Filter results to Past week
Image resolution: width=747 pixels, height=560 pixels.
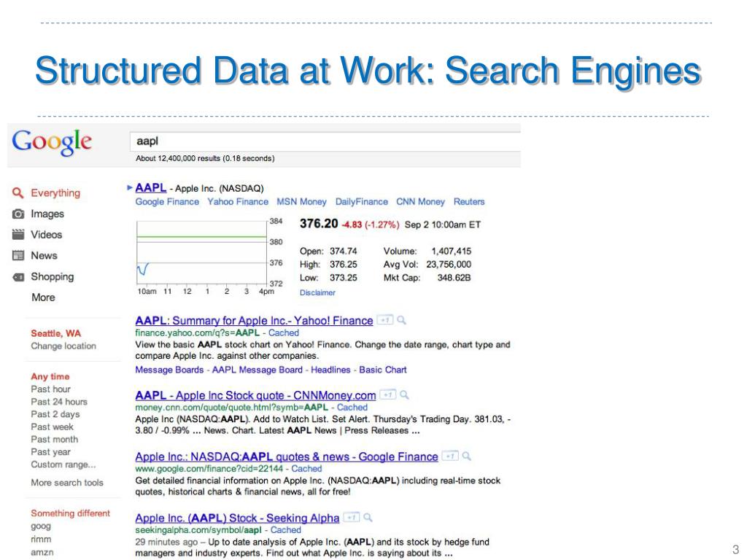52,427
